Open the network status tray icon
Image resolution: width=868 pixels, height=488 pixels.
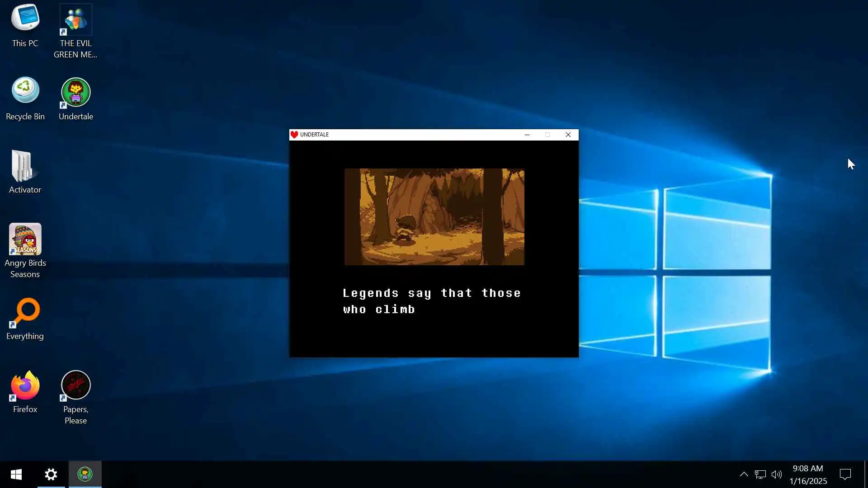pos(760,474)
